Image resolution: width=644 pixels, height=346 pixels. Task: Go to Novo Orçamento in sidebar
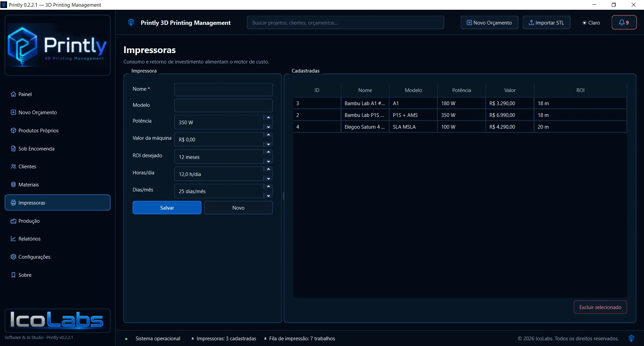(57, 113)
